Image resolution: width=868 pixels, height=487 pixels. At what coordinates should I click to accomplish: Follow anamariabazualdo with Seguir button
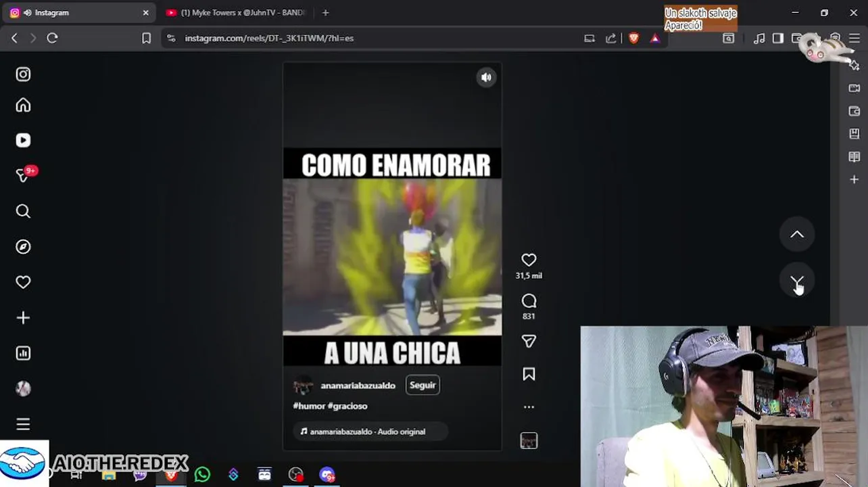423,386
